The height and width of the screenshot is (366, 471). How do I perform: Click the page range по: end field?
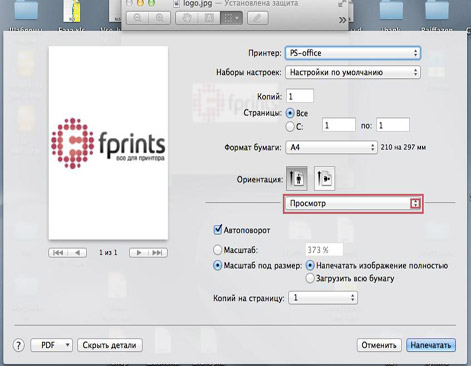[x=393, y=126]
